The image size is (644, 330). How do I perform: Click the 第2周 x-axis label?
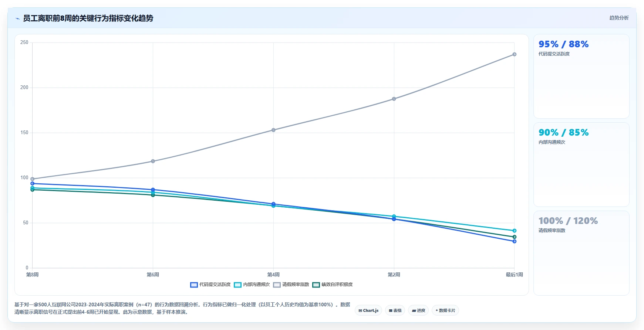click(x=394, y=275)
